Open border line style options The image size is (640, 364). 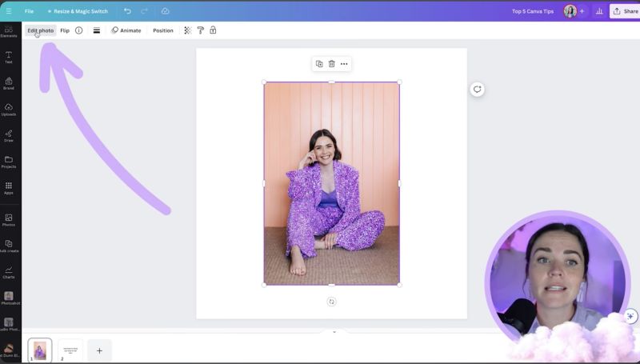97,30
